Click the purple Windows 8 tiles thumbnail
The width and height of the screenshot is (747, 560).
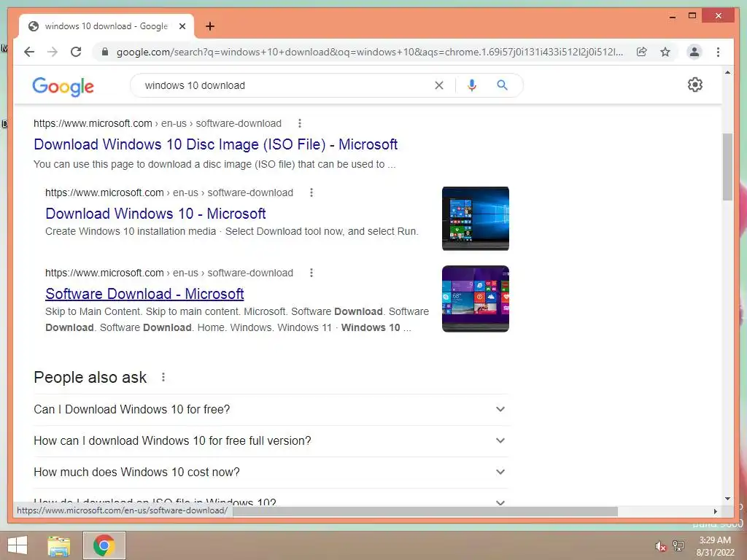point(476,298)
